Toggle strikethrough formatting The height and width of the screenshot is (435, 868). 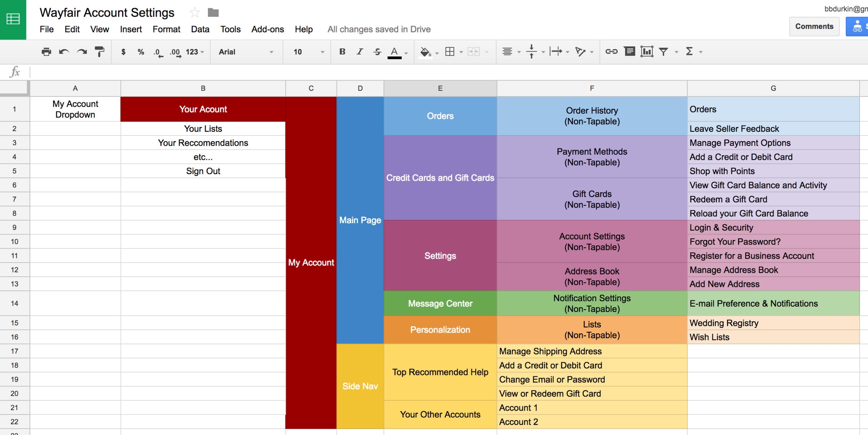pos(377,52)
